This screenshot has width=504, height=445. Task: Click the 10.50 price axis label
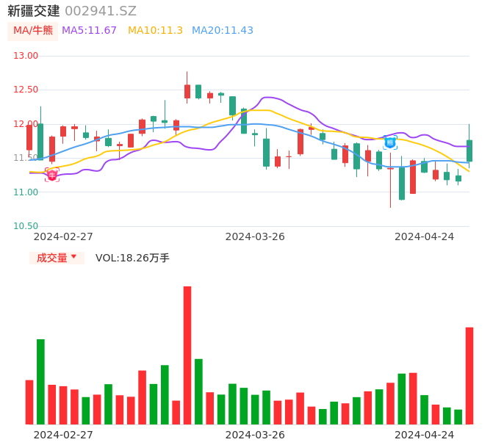pos(26,226)
